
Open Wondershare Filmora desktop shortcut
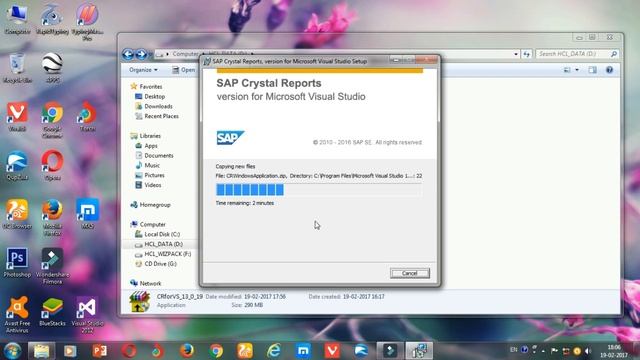pos(52,266)
